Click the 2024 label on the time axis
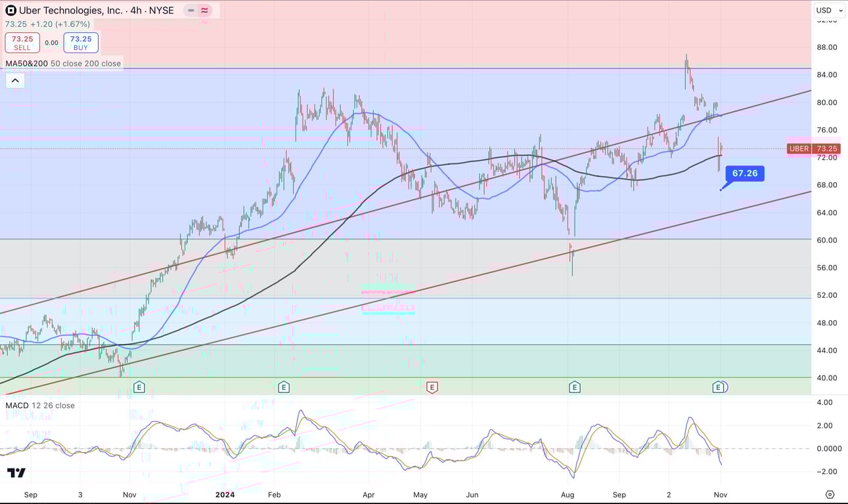 pos(224,494)
